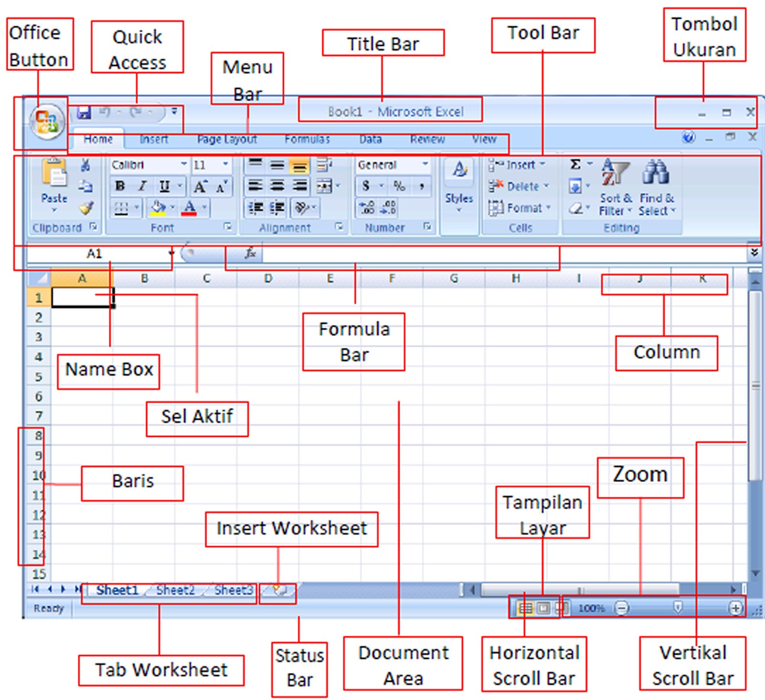Open the Number Format dropdown showing General
Screen dimensions: 765x700
(425, 165)
